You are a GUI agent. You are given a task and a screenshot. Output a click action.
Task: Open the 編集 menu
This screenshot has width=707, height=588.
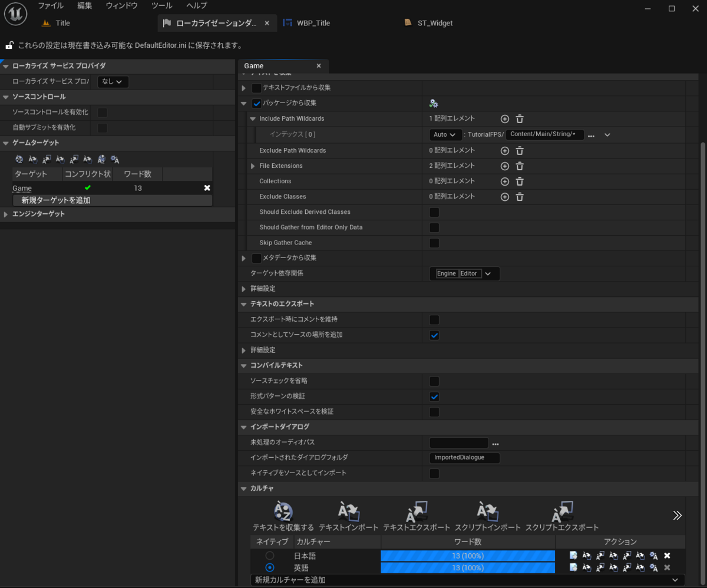pos(85,6)
